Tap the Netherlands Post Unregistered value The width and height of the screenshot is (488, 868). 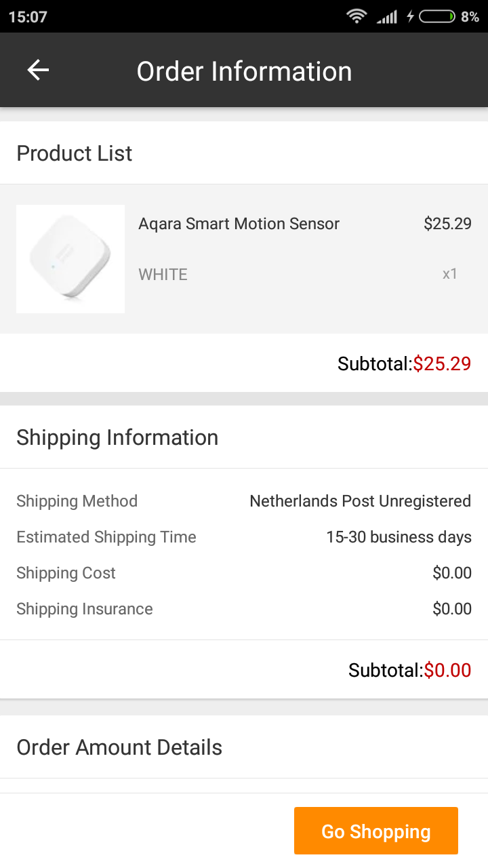[360, 501]
